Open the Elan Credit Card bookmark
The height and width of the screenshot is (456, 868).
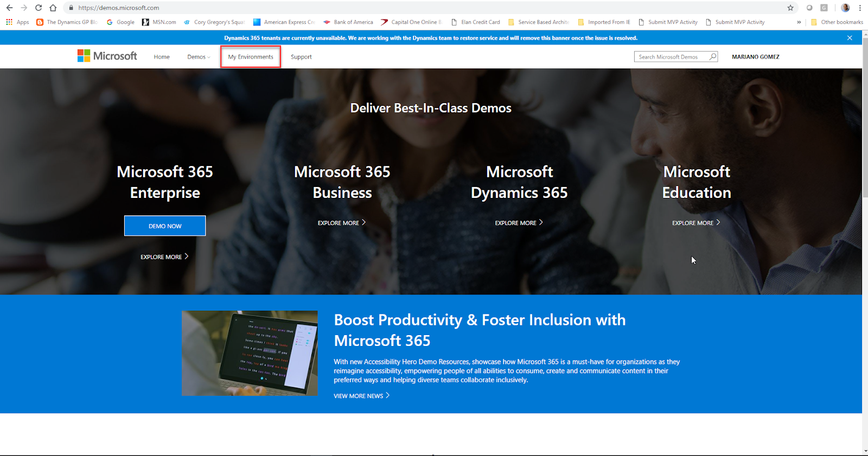click(475, 22)
